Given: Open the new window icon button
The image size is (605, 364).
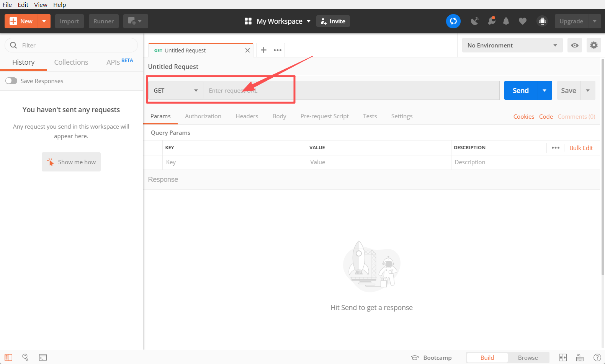Looking at the screenshot, I should click(x=136, y=21).
